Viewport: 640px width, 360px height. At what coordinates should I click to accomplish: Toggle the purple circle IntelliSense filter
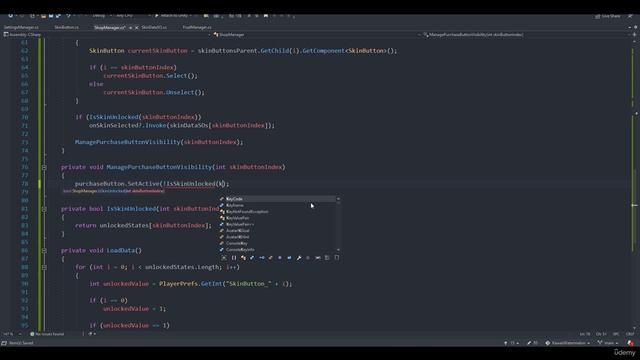tap(280, 258)
